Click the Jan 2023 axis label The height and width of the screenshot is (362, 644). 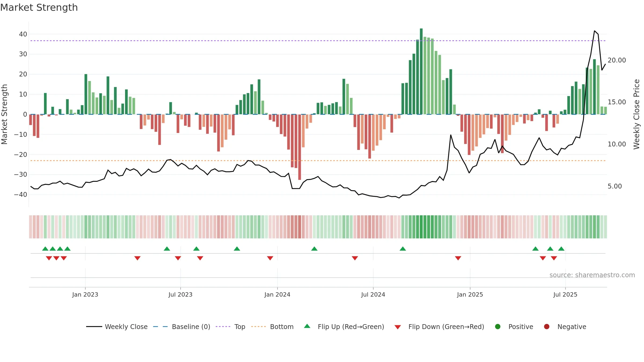click(x=85, y=295)
